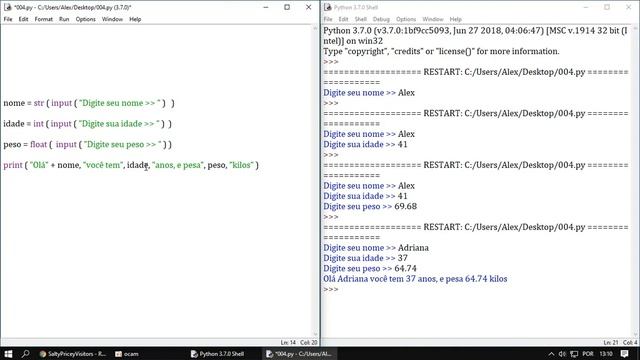Click 'Ln: 21' in Shell status bar
The height and width of the screenshot is (360, 640).
(611, 342)
